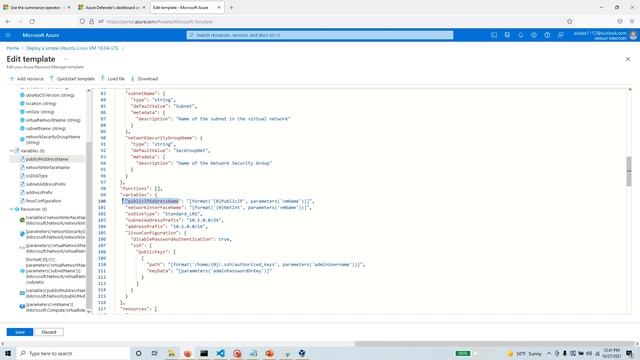This screenshot has width=640, height=360.
Task: Open the Azure feedback icon
Action: [x=561, y=35]
